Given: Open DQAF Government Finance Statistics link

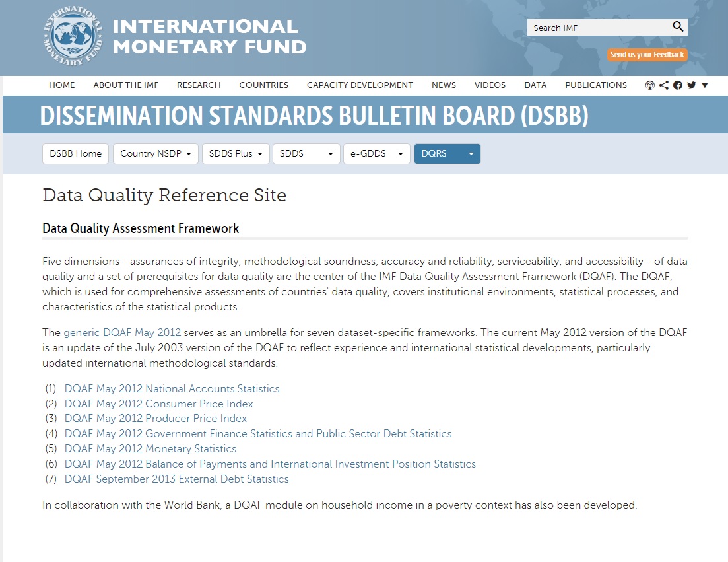Looking at the screenshot, I should tap(258, 434).
